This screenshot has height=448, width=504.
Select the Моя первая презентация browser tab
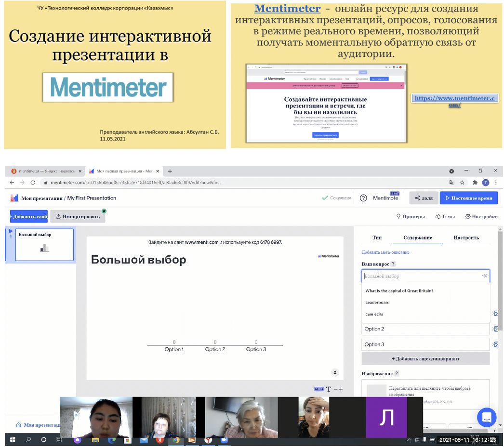[x=124, y=171]
